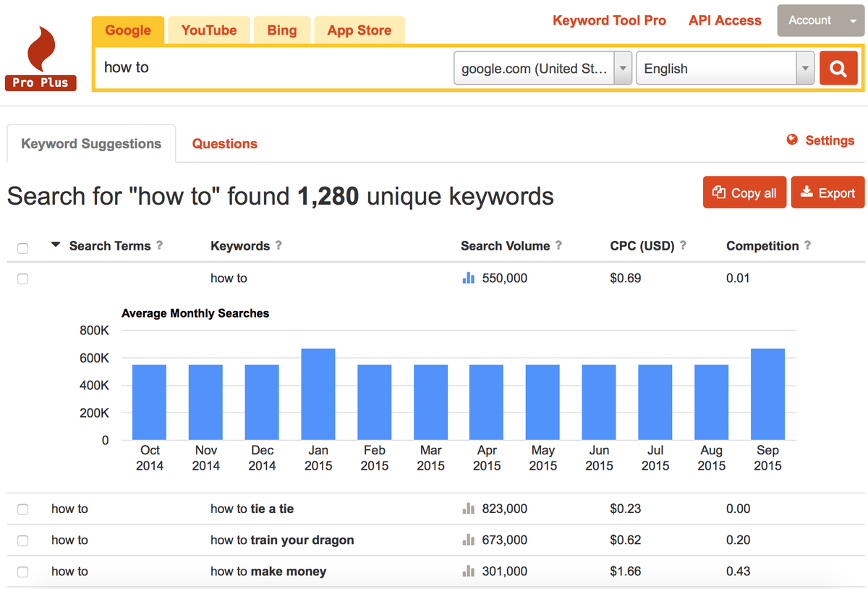Image resolution: width=868 pixels, height=589 pixels.
Task: Switch to the YouTube tab
Action: [x=209, y=30]
